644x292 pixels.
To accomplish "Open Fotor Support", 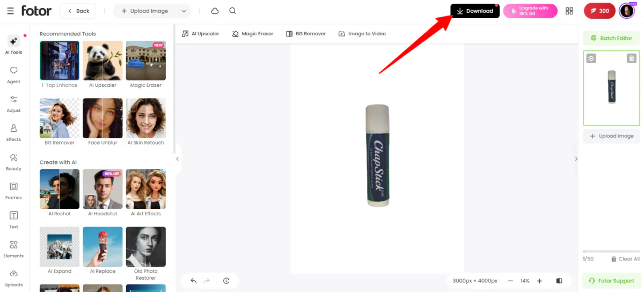I will (x=611, y=281).
